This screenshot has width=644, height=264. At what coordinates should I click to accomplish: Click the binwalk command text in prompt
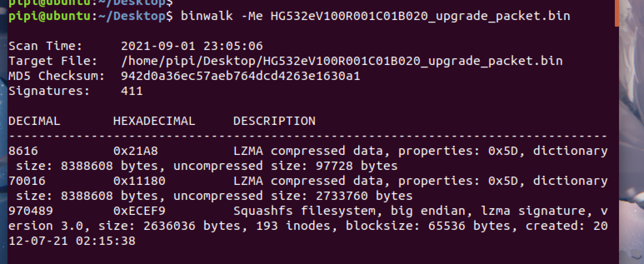click(x=375, y=16)
